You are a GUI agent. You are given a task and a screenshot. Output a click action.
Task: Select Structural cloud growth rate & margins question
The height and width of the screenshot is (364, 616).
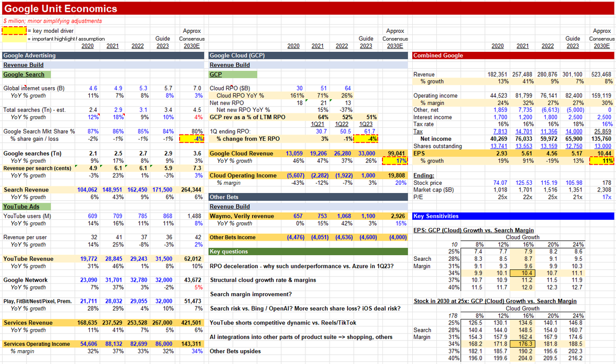click(x=263, y=280)
